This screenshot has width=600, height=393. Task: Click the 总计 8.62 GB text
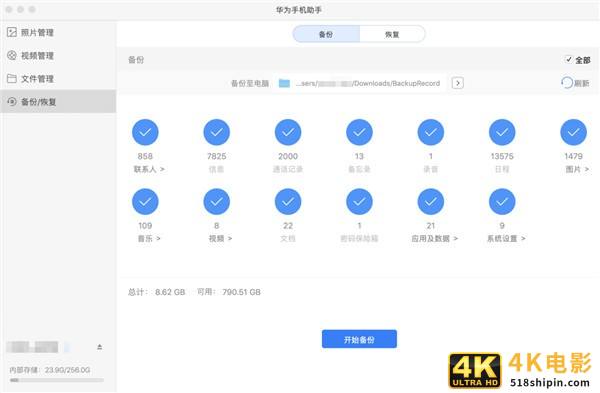point(157,292)
